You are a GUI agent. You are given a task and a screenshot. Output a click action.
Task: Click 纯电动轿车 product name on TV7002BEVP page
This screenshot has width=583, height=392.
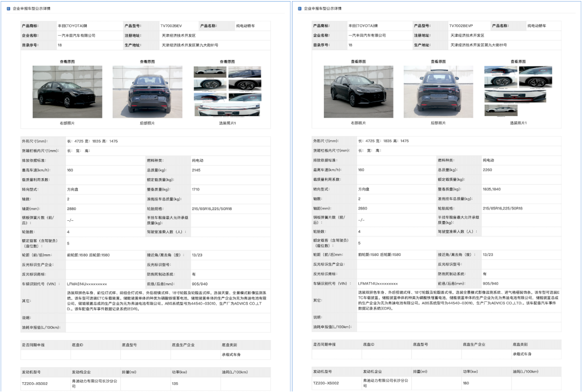click(537, 26)
